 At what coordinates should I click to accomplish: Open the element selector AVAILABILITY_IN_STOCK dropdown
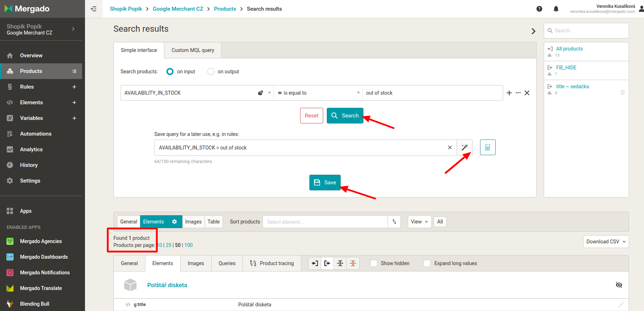coord(197,93)
